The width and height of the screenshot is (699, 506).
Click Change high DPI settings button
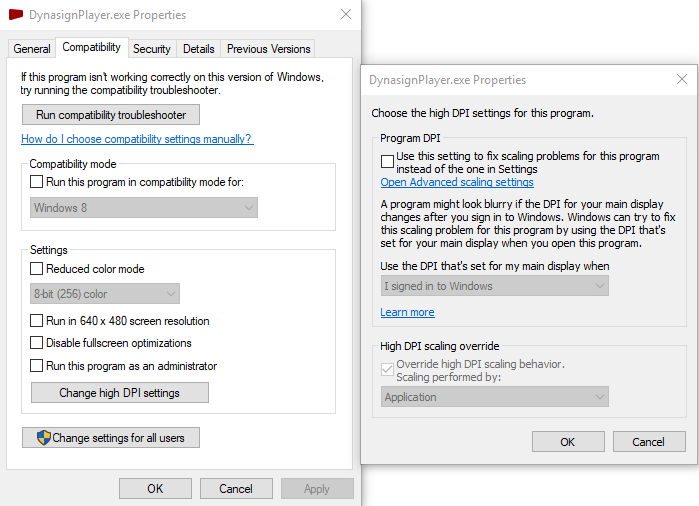tap(119, 393)
